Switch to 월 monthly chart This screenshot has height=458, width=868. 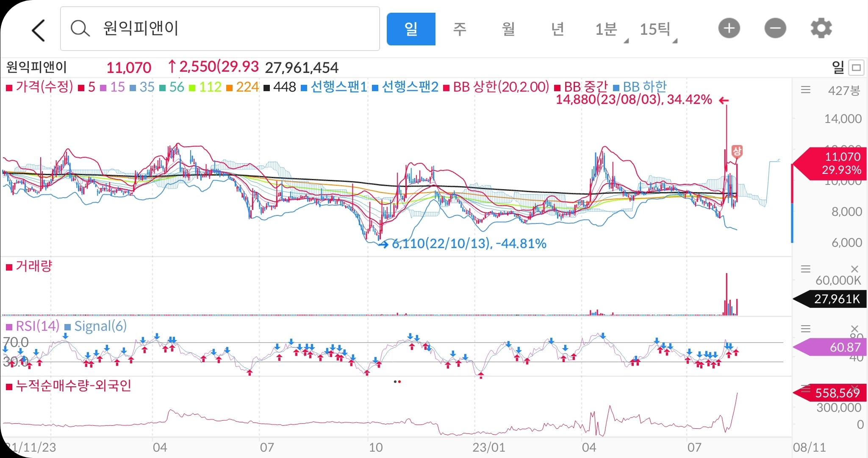[508, 29]
